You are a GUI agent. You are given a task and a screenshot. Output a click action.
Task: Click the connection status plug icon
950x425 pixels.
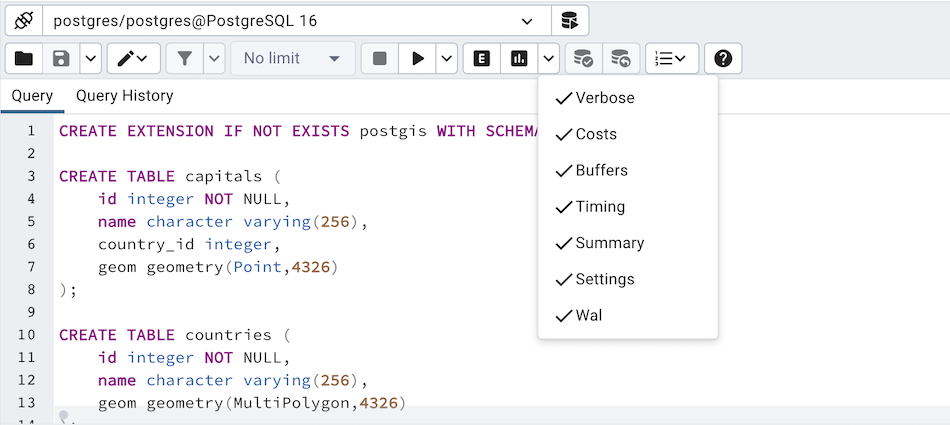tap(24, 21)
